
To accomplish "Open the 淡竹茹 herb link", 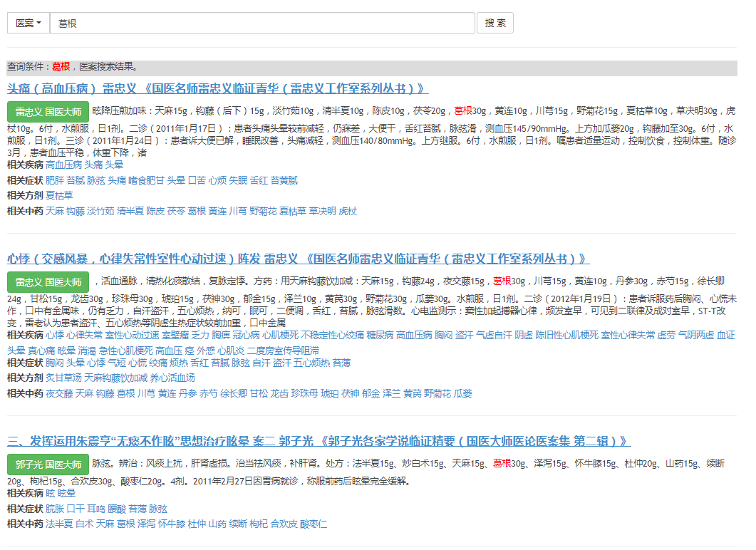I will click(x=100, y=211).
